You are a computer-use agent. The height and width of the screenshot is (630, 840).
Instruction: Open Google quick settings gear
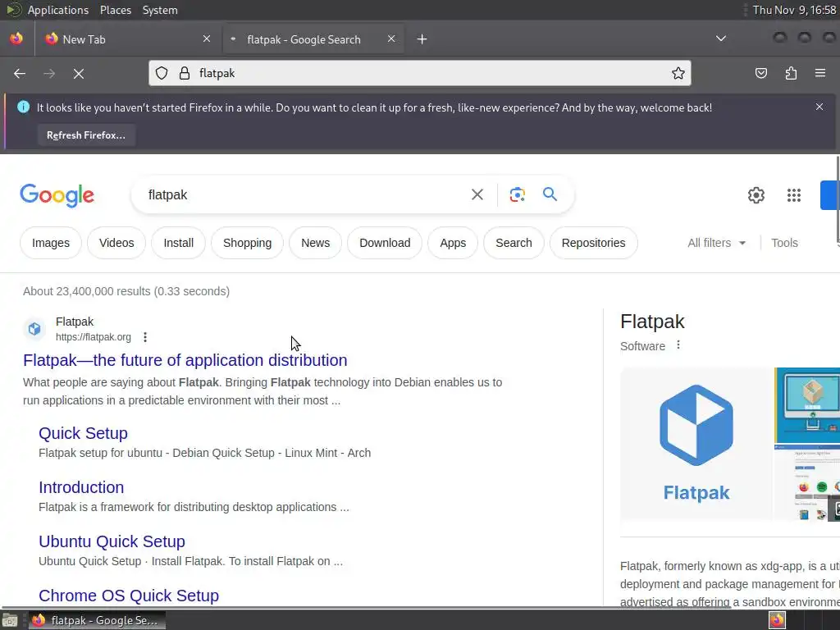[x=756, y=195]
